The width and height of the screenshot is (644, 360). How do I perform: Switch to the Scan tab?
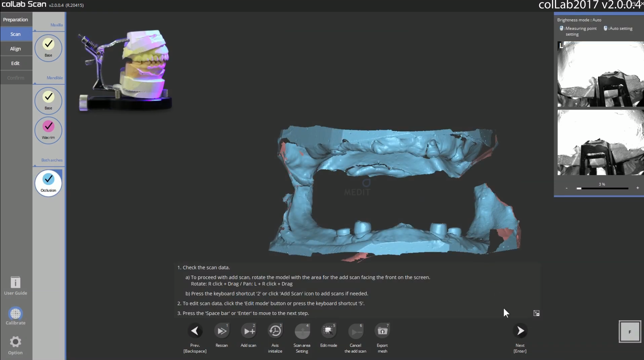16,34
